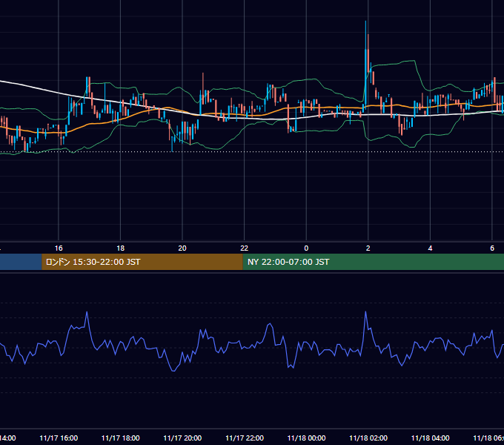Click the dotted horizontal price line
Screen dimensions: 504x445
(252, 152)
